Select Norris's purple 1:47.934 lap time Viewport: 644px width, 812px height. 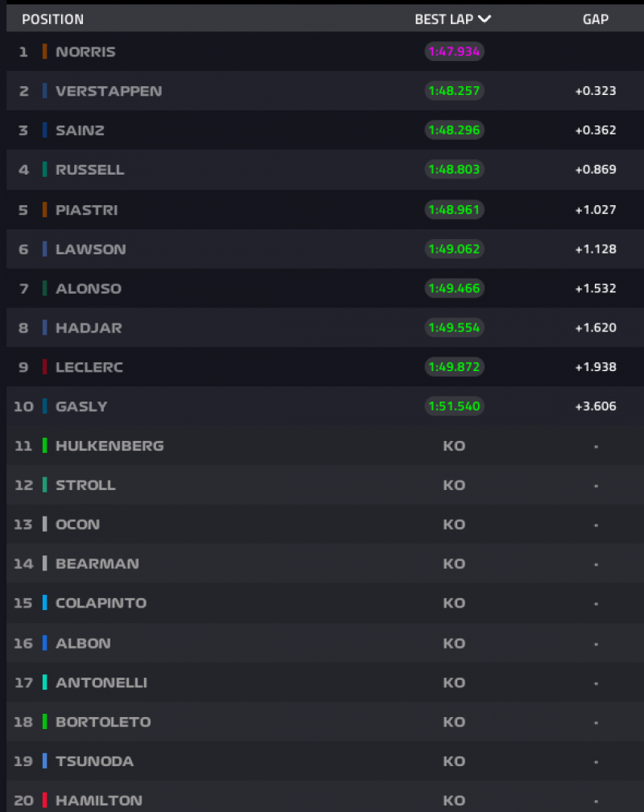[455, 52]
